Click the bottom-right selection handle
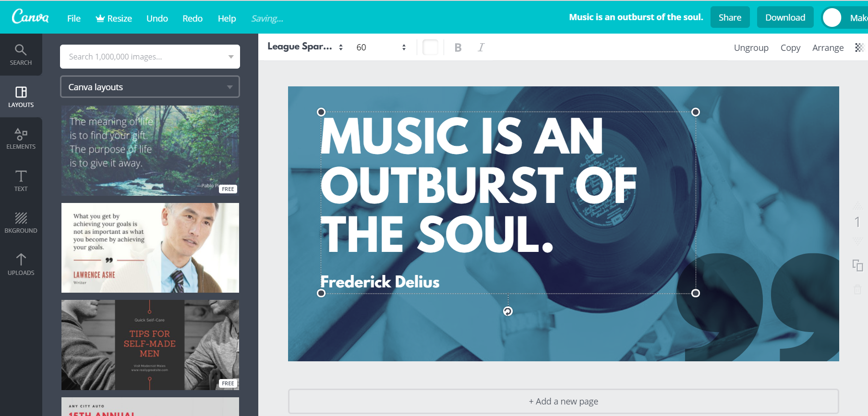 (696, 293)
